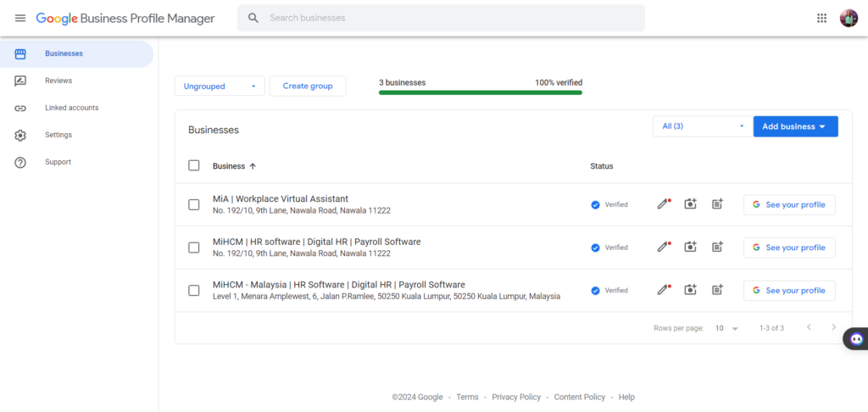Add photo for MiA Workplace Virtual Assistant
This screenshot has width=868, height=412.
pos(690,203)
